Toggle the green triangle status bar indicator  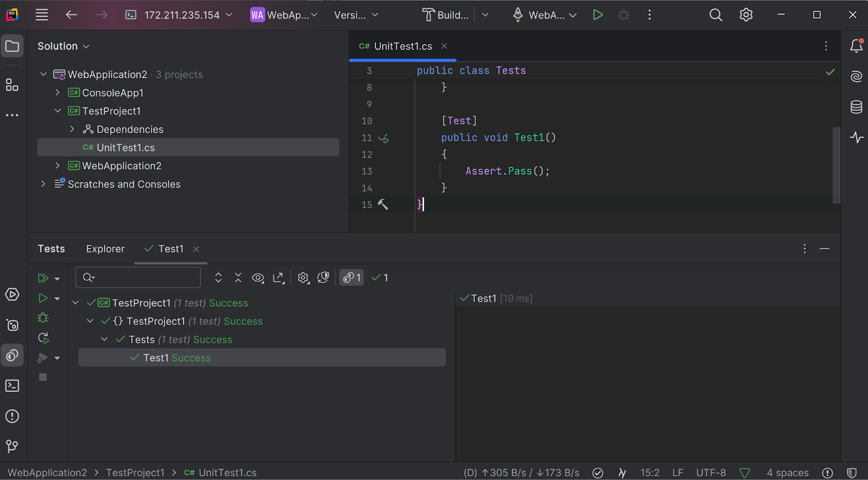[745, 473]
